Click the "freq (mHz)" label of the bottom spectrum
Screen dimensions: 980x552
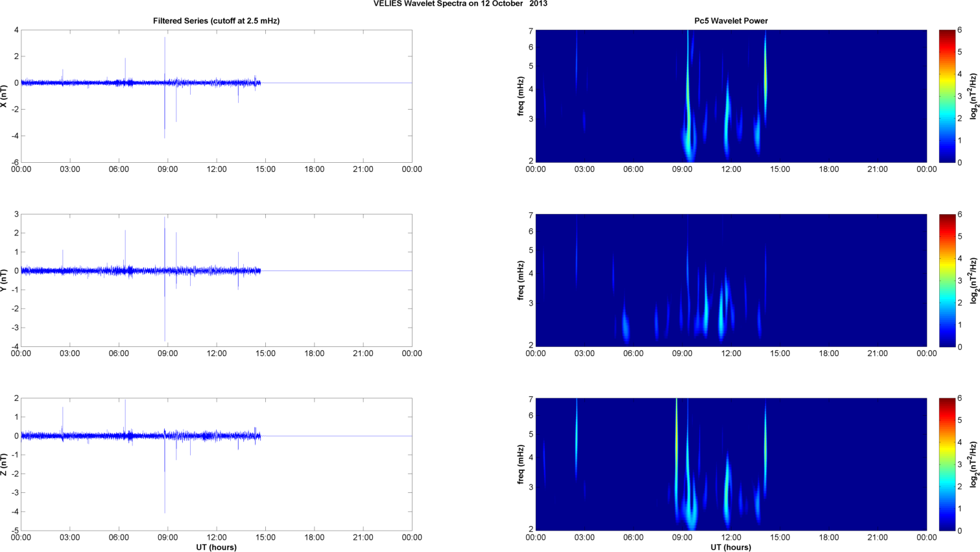521,464
